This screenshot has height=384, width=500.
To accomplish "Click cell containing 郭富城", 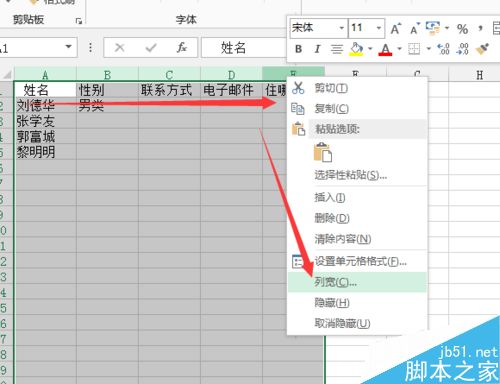I will click(45, 137).
